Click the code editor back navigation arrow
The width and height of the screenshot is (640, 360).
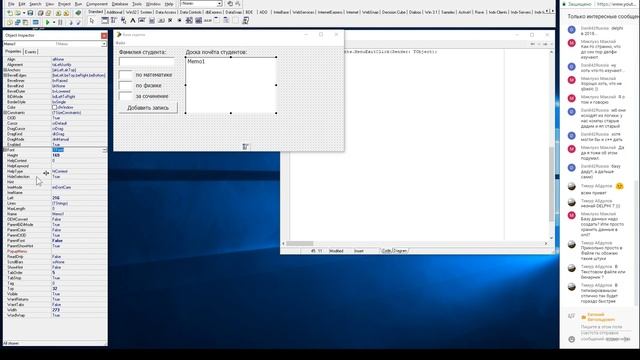(533, 44)
